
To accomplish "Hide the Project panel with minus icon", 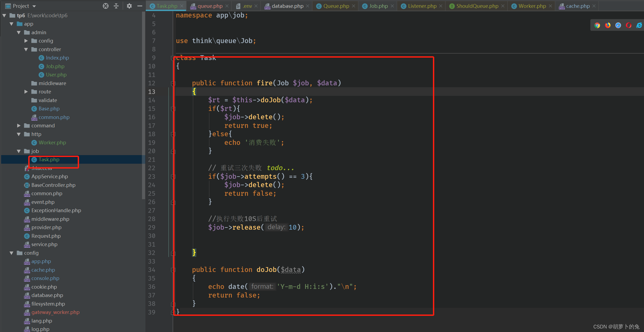I will pos(140,6).
